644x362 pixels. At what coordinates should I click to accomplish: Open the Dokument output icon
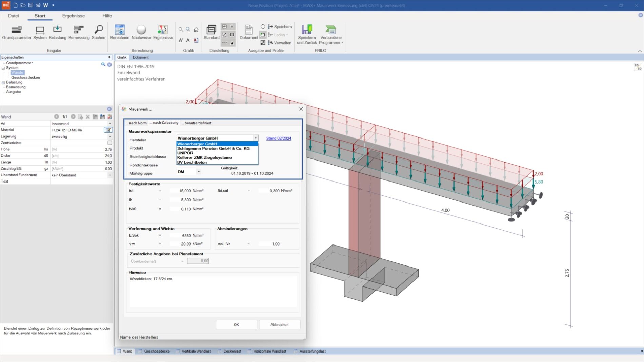pos(249,33)
